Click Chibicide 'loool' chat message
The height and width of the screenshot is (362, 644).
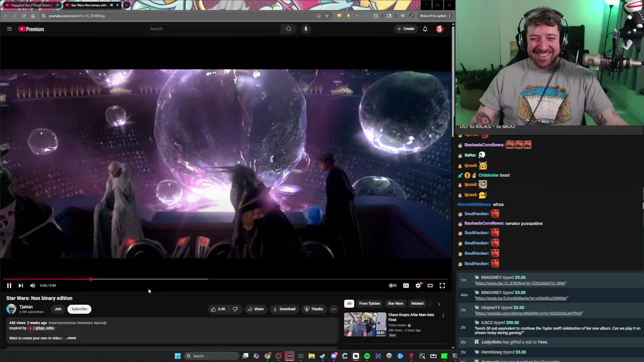505,175
